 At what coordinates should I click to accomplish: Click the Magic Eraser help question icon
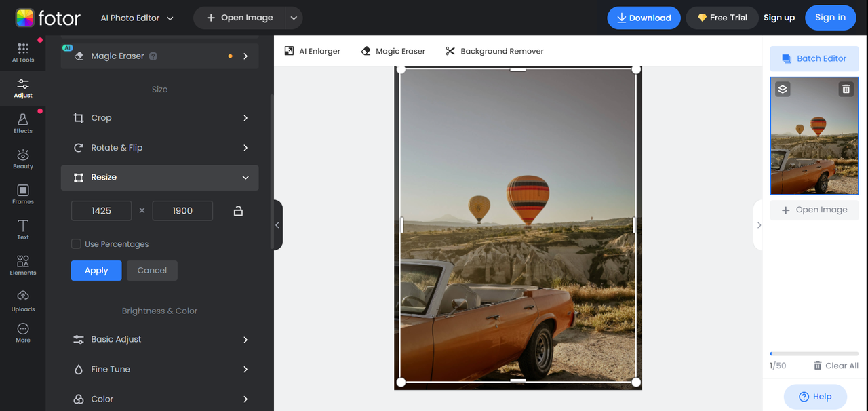[153, 56]
